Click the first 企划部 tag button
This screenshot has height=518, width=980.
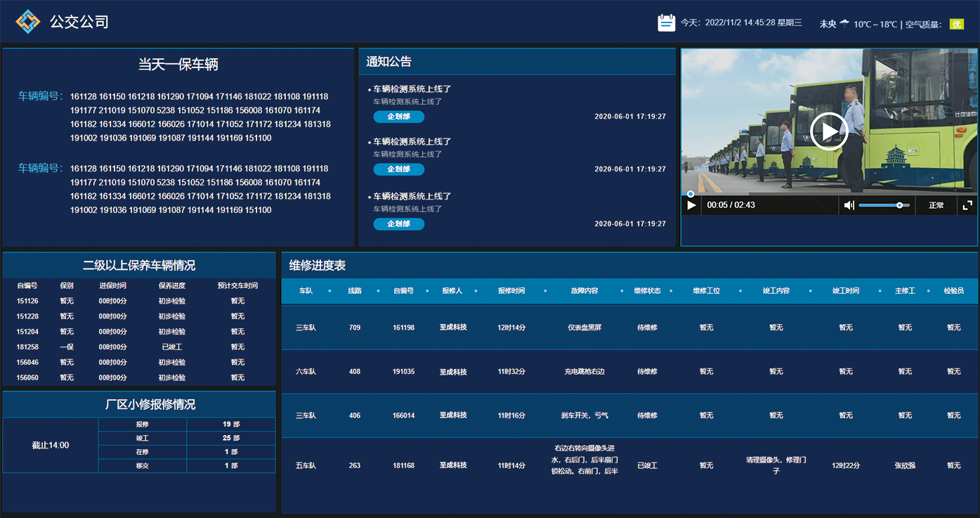398,117
